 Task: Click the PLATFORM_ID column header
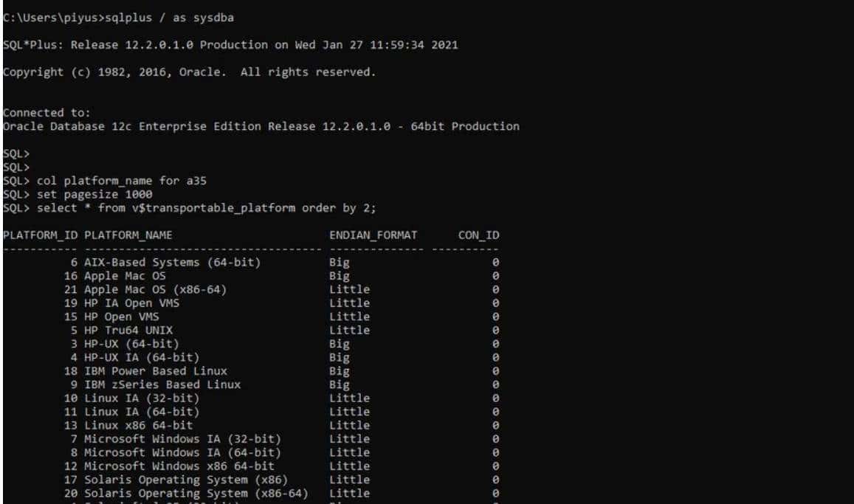[40, 234]
